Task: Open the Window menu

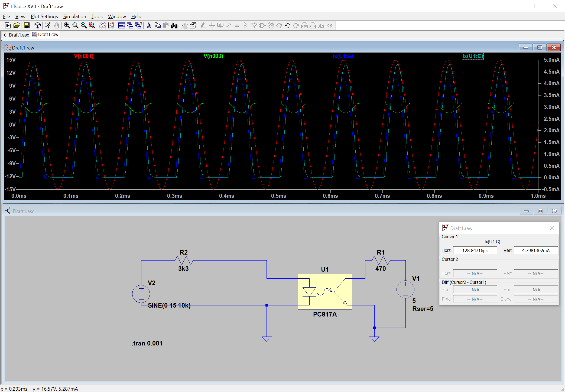Action: [117, 17]
